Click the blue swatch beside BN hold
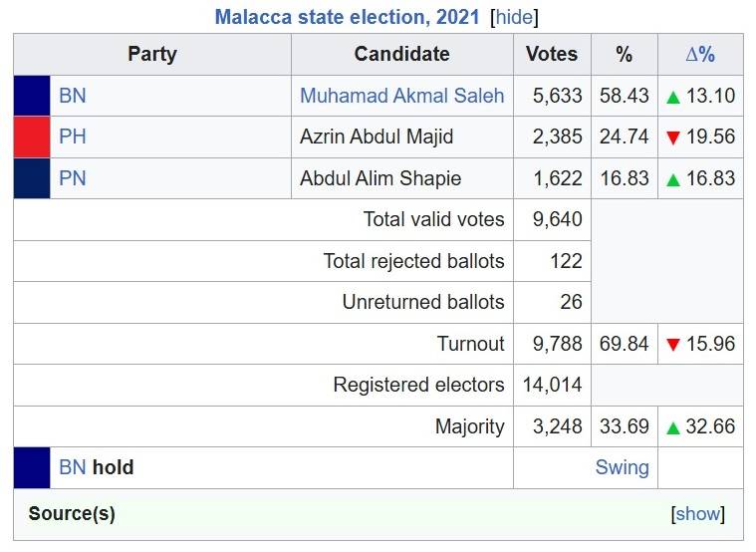Image resolution: width=756 pixels, height=552 pixels. pyautogui.click(x=32, y=467)
